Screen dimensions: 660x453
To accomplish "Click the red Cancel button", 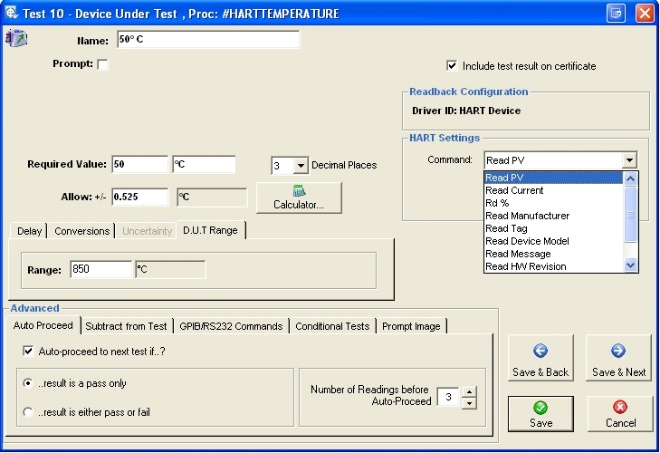I will 618,413.
